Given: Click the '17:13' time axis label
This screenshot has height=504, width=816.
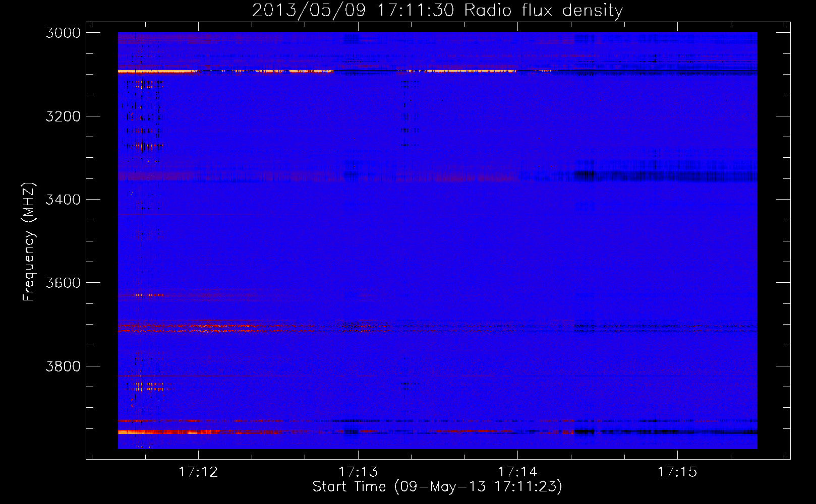Looking at the screenshot, I should pos(358,472).
